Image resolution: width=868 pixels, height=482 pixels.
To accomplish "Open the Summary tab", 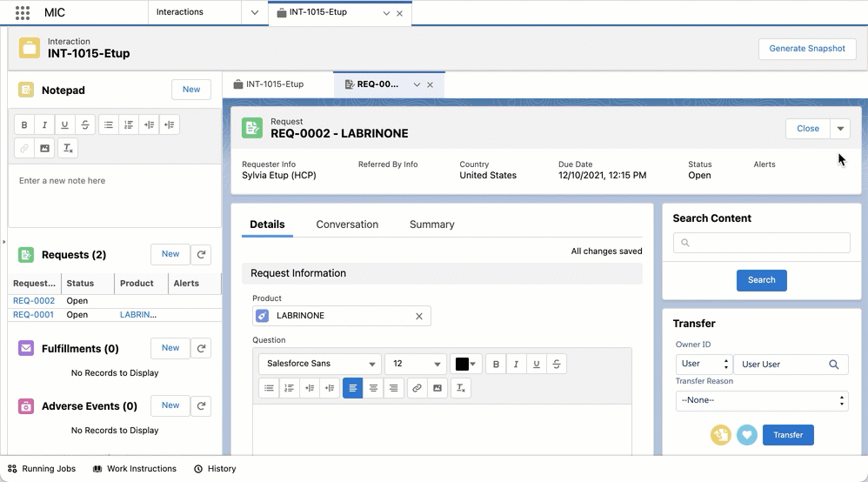I will pyautogui.click(x=431, y=224).
